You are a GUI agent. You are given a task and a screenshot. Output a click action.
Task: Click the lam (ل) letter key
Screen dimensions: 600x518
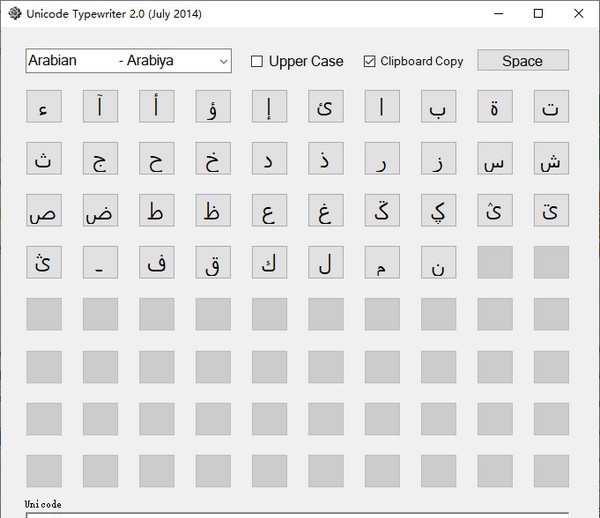point(326,262)
